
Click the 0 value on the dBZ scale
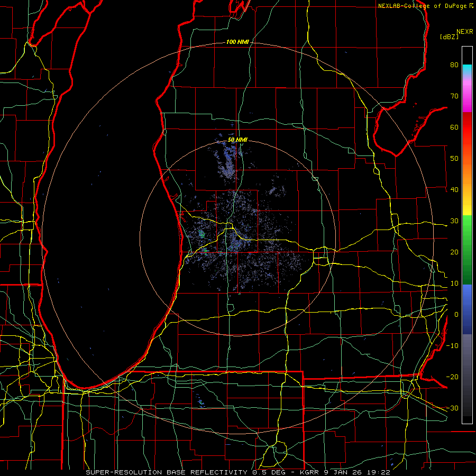coord(456,315)
